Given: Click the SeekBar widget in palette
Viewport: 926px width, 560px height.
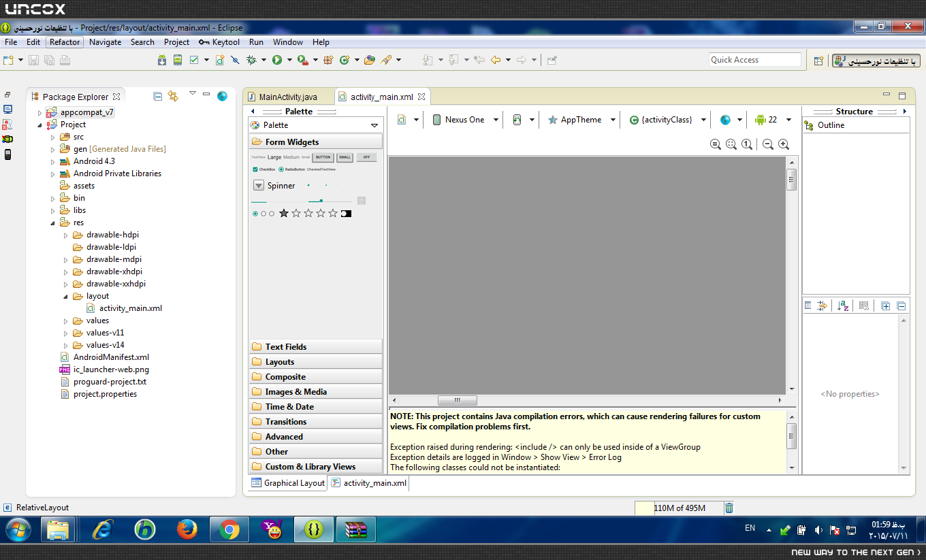Looking at the screenshot, I should coord(330,201).
